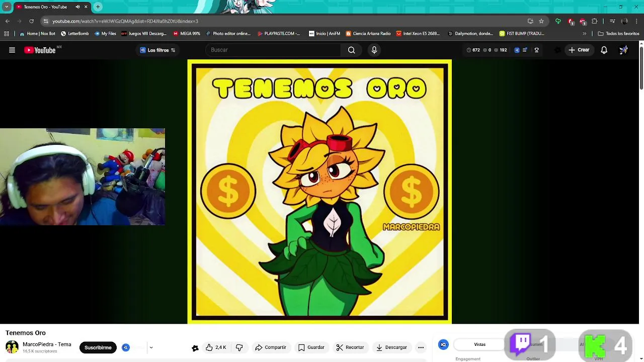The height and width of the screenshot is (362, 644).
Task: Open the browser media controls icon
Action: [x=612, y=21]
